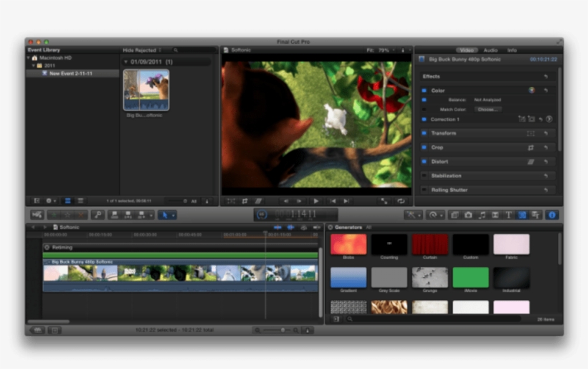Open the Effects browser icon
This screenshot has width=588, height=369.
[455, 215]
